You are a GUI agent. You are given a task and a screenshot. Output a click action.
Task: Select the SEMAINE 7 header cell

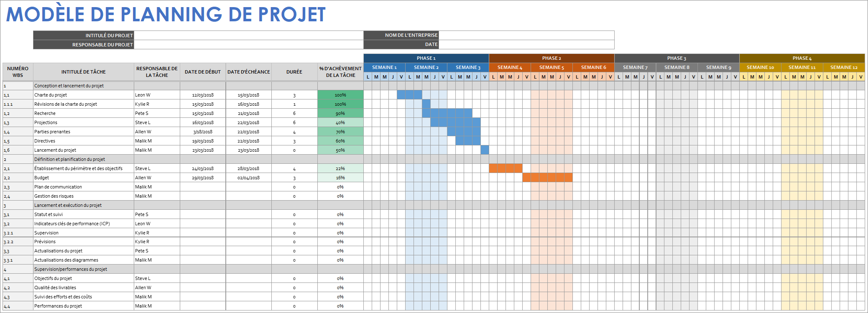pos(635,67)
